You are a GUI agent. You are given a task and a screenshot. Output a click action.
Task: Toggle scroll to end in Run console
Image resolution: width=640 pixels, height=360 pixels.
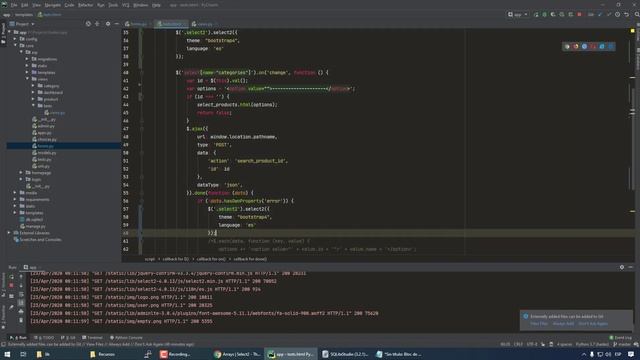(x=21, y=303)
